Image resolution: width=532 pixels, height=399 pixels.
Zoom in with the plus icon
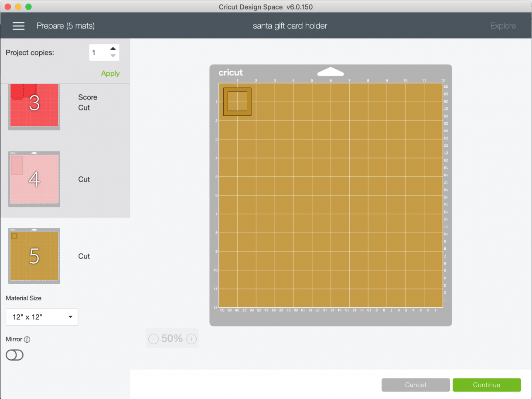pyautogui.click(x=191, y=339)
